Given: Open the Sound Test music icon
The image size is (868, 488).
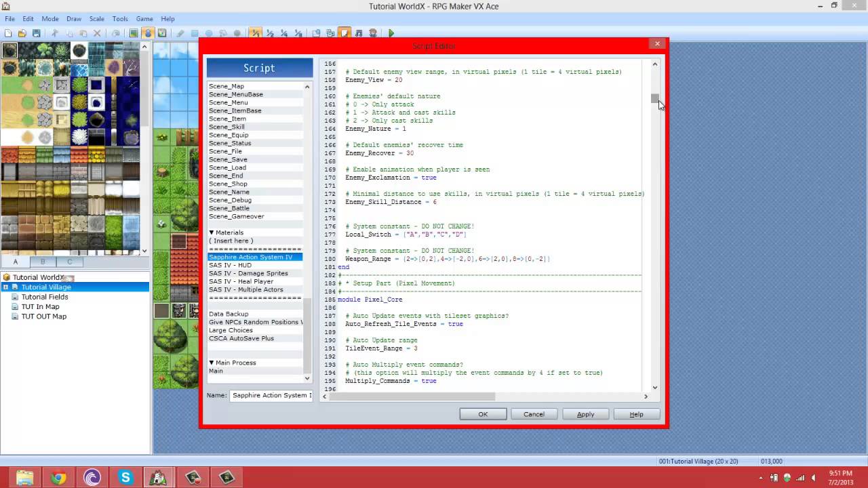Looking at the screenshot, I should click(359, 33).
